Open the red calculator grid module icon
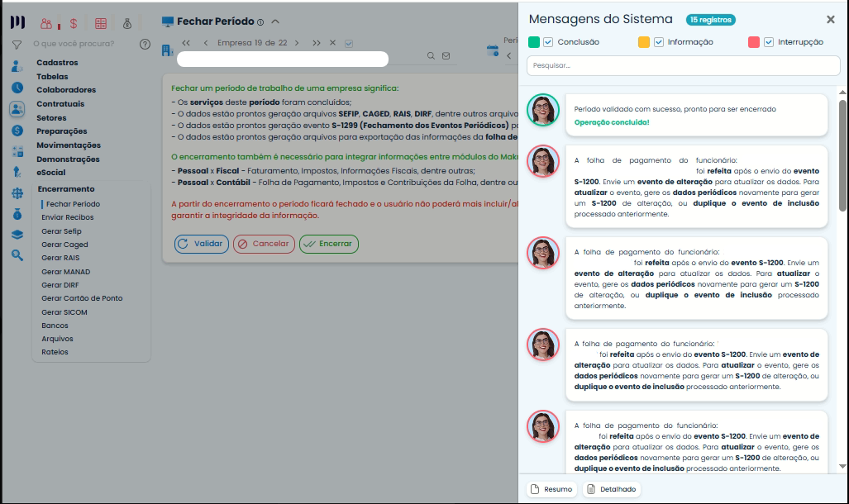Screen dimensions: 849x504 click(x=101, y=23)
